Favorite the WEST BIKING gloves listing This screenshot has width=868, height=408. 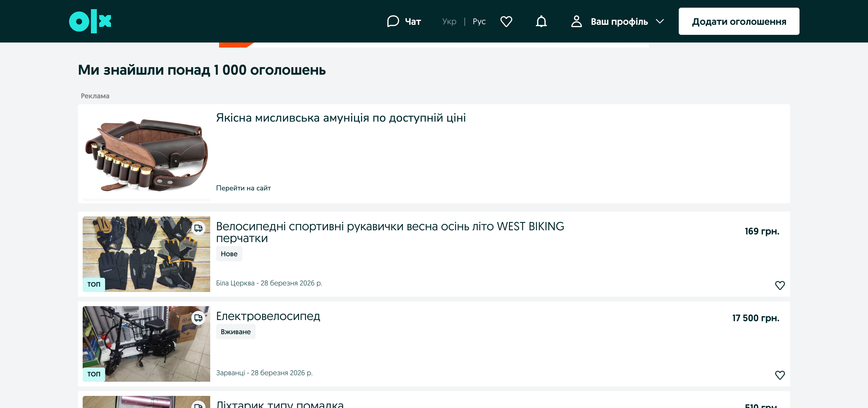(780, 285)
